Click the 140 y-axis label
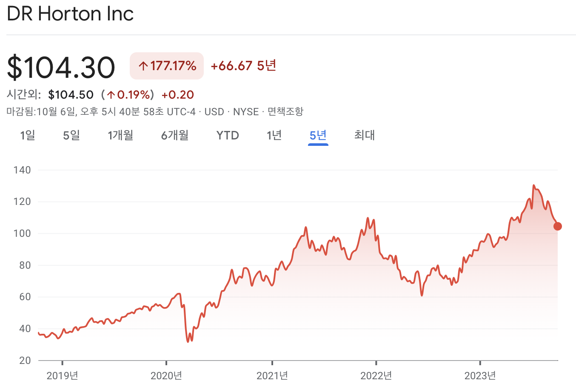The image size is (576, 392). (x=22, y=170)
